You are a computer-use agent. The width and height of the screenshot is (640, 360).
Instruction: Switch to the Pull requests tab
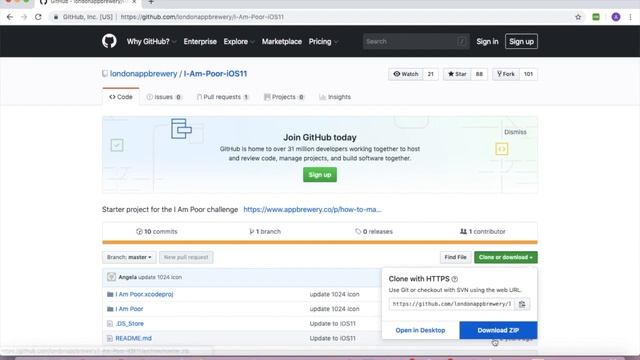point(222,97)
